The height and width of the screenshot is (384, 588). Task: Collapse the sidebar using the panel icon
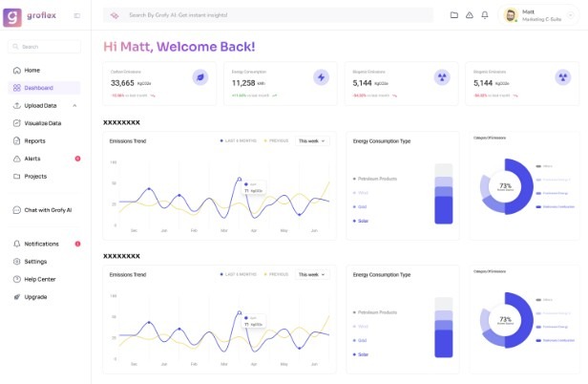pyautogui.click(x=76, y=16)
